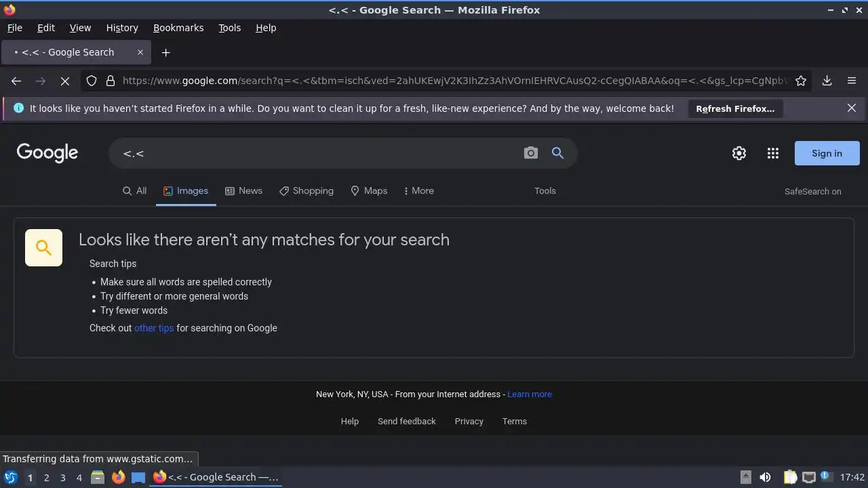Click the Refresh Firefox… button
Image resolution: width=868 pixels, height=488 pixels.
coord(735,108)
